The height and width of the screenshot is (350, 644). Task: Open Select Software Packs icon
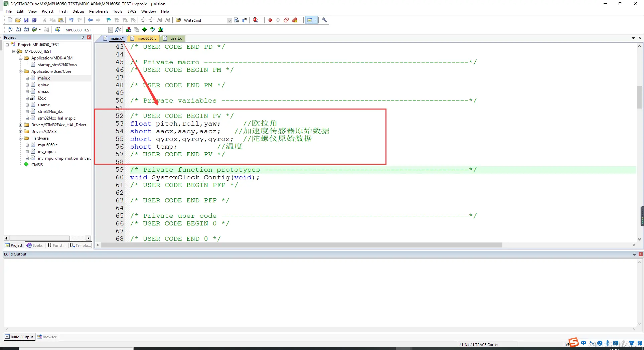(x=152, y=29)
